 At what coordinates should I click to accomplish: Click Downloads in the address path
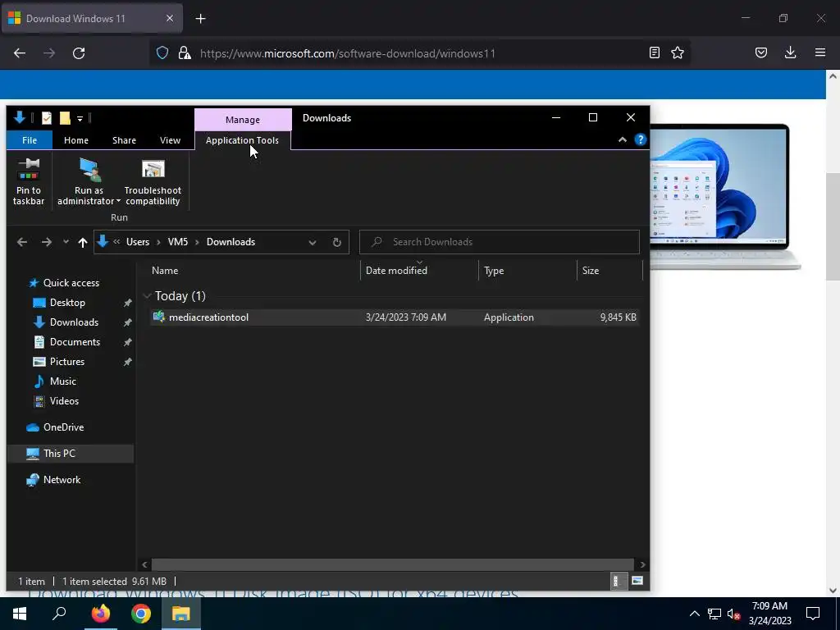[231, 242]
